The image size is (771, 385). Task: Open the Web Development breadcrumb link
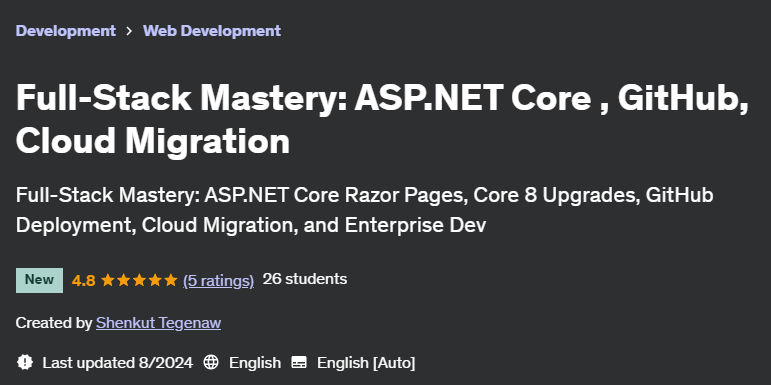212,31
